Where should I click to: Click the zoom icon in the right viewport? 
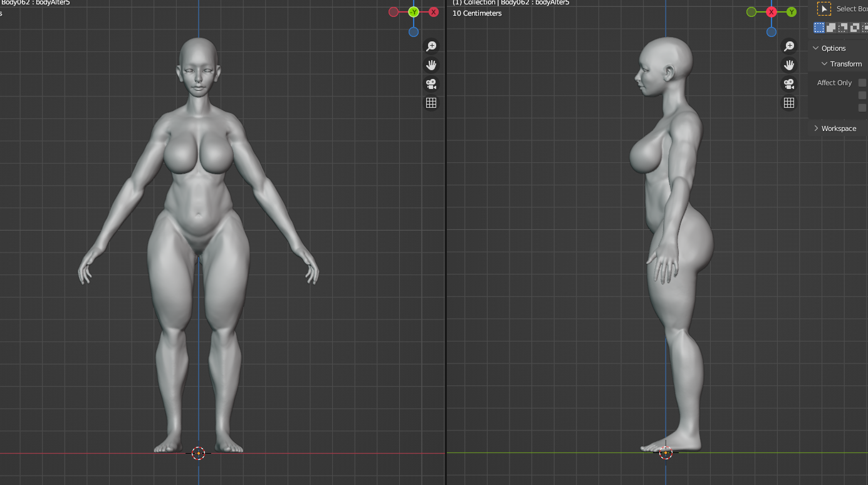pos(789,46)
